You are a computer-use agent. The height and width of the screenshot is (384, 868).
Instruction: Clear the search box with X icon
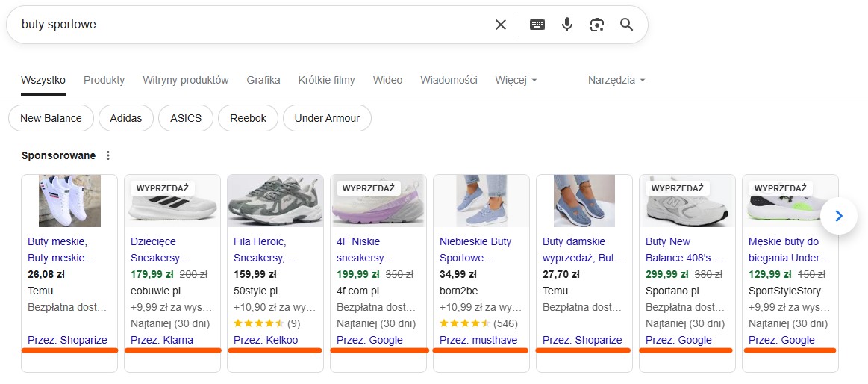tap(501, 25)
